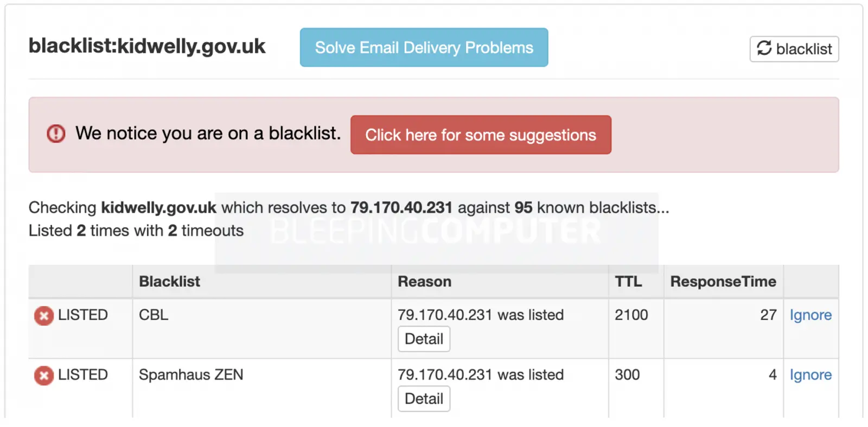Open Solve Email Delivery Problems
The image size is (868, 427).
(x=424, y=48)
